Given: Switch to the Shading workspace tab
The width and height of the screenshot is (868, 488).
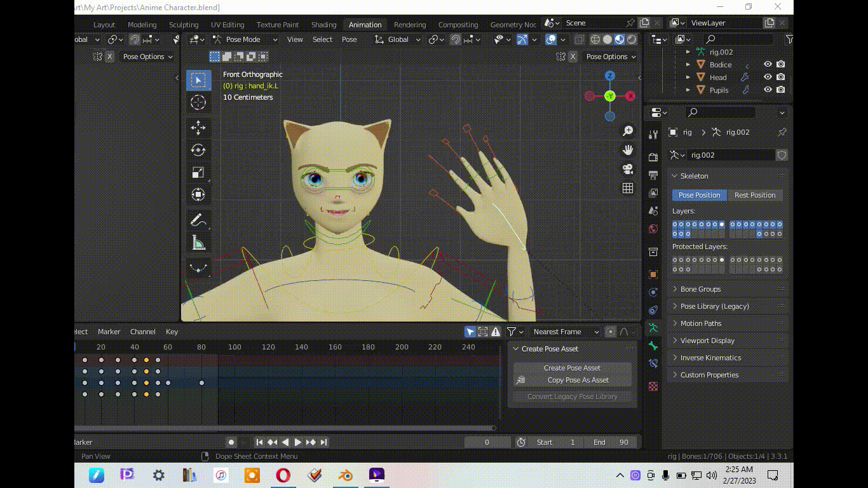Looking at the screenshot, I should 323,25.
